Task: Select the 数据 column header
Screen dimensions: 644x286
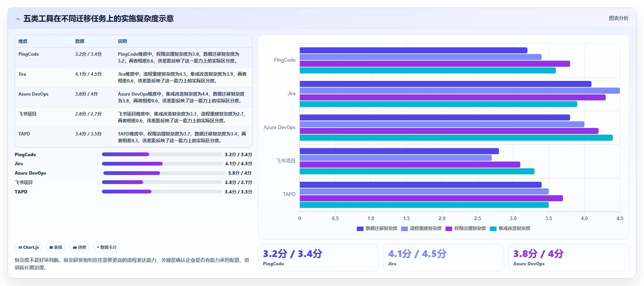Action: [x=80, y=41]
